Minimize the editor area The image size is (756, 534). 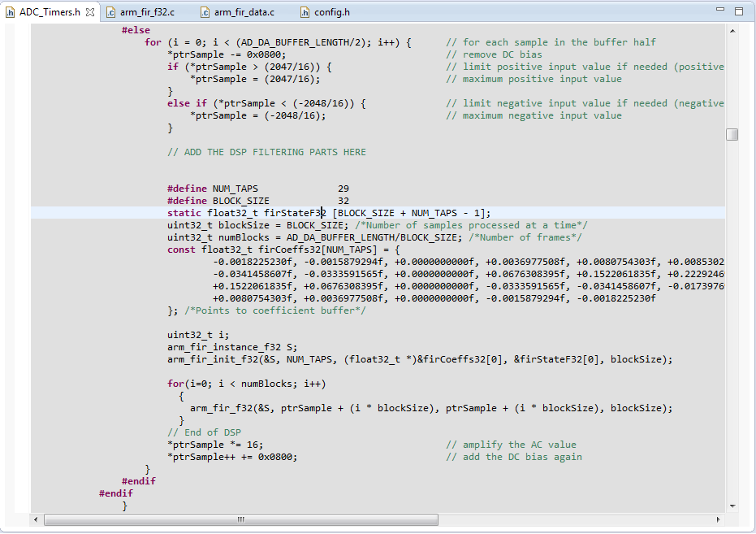(720, 9)
